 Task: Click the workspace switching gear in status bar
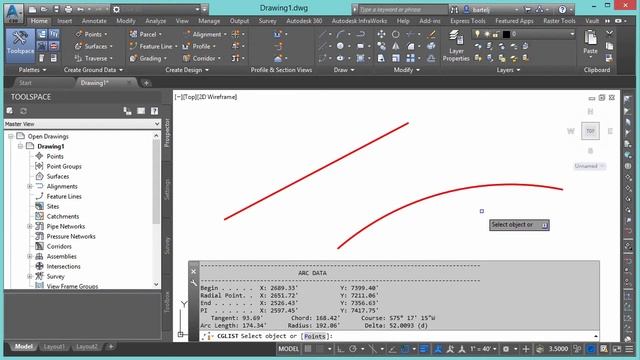pos(506,349)
